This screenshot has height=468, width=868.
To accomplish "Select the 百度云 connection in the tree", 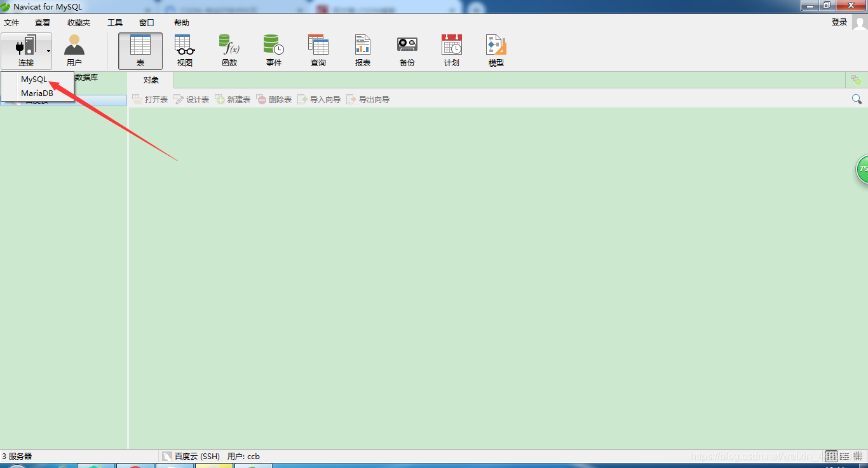I will (x=64, y=100).
